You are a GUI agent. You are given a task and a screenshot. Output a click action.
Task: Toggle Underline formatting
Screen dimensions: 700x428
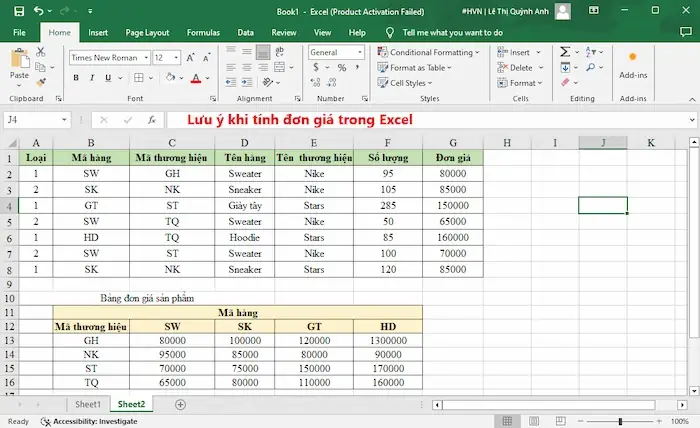pos(108,78)
